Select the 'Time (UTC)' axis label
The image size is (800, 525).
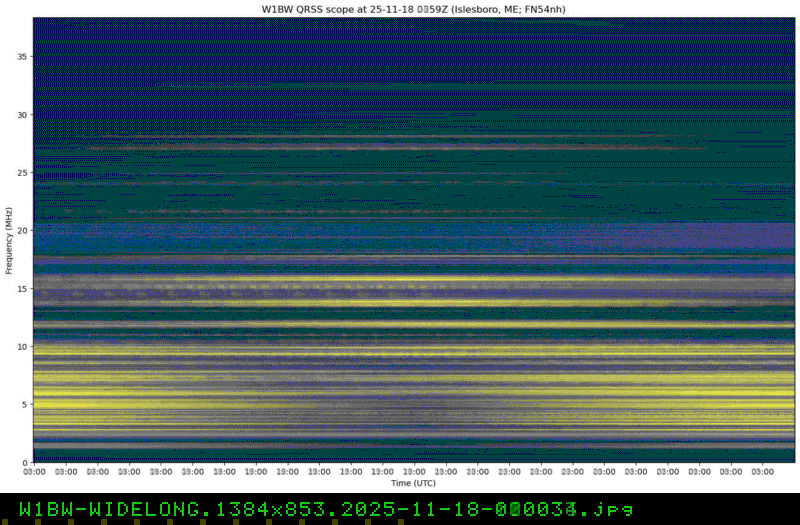(x=413, y=483)
